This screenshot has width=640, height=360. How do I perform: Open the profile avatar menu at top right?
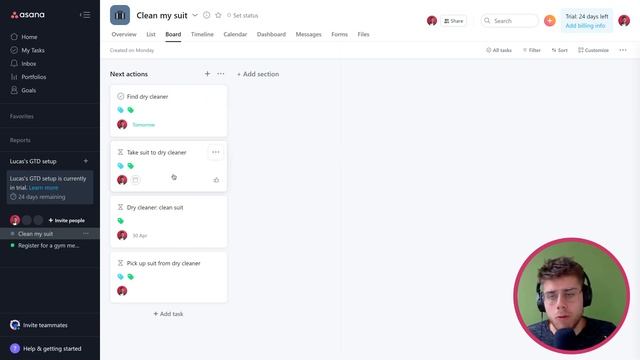(x=624, y=20)
